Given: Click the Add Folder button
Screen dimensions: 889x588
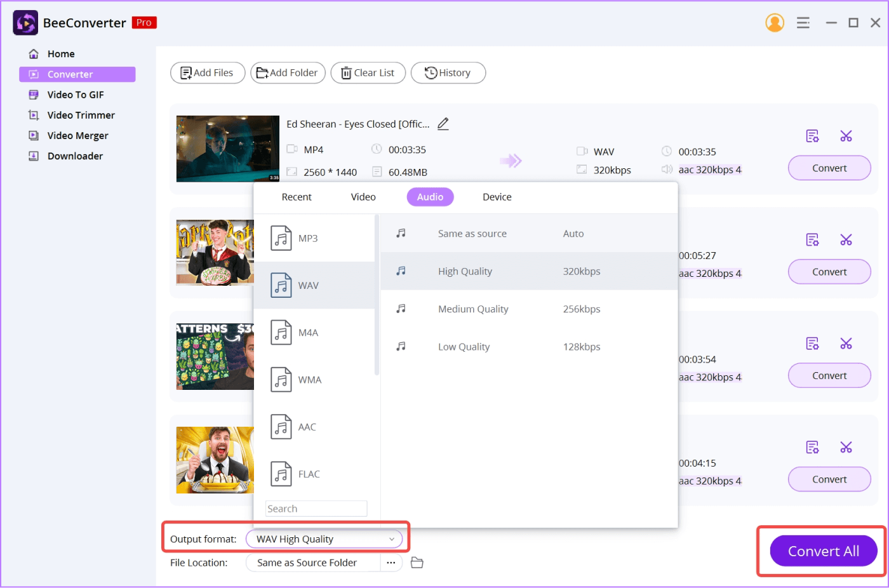Looking at the screenshot, I should click(x=288, y=73).
